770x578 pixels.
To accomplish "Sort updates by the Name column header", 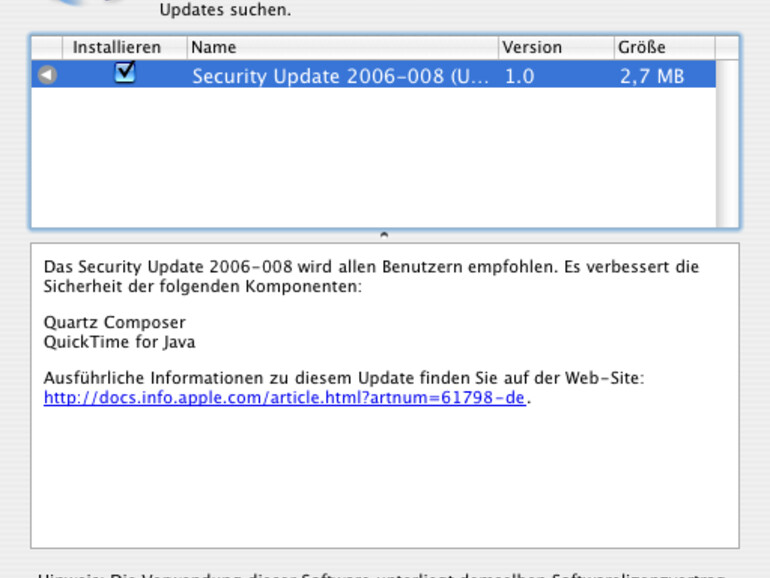I will [343, 47].
